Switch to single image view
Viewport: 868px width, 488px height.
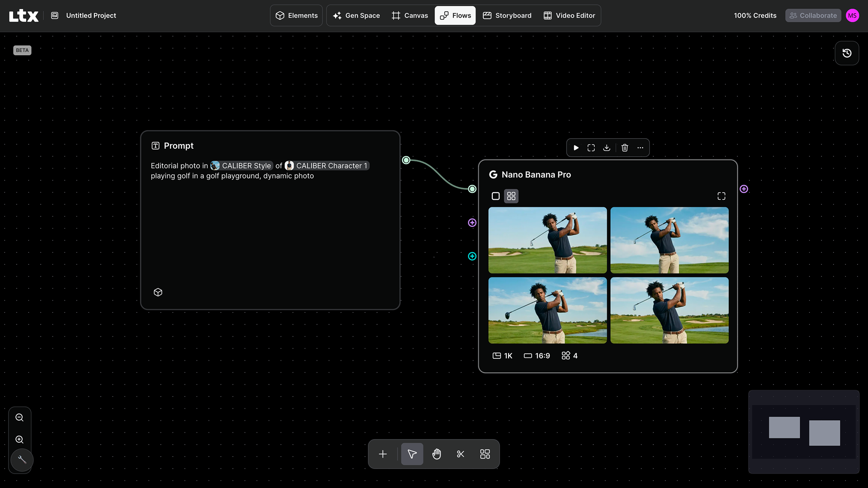click(x=495, y=196)
